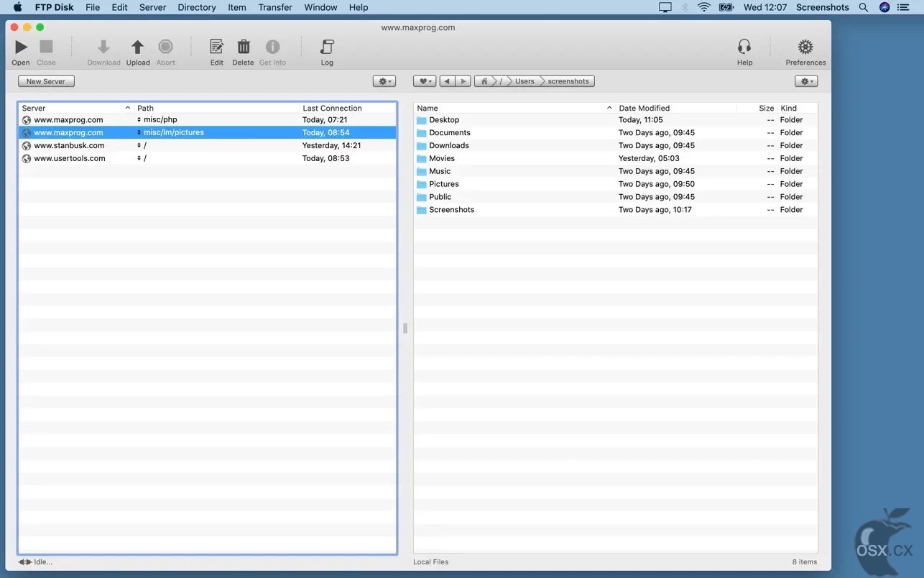
Task: Click the Date Modified column header
Action: coord(676,109)
